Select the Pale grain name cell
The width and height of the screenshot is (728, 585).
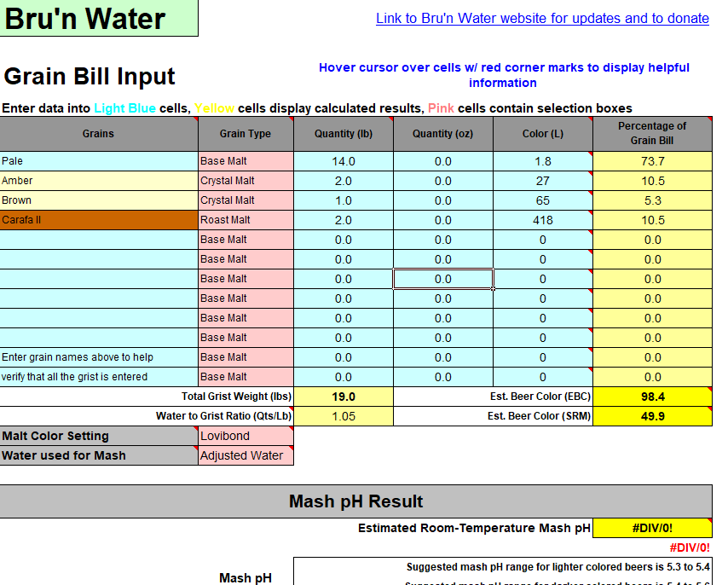(99, 161)
